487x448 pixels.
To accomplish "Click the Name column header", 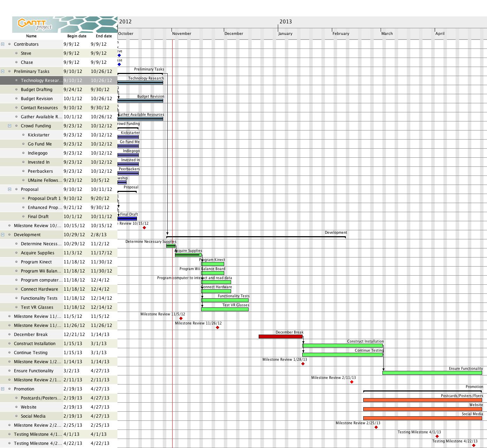I will coord(31,36).
